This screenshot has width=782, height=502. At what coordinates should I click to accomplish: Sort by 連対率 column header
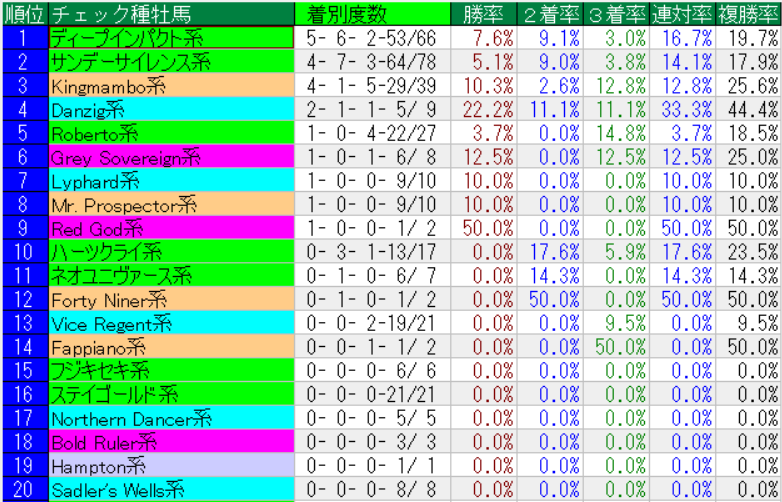point(682,13)
